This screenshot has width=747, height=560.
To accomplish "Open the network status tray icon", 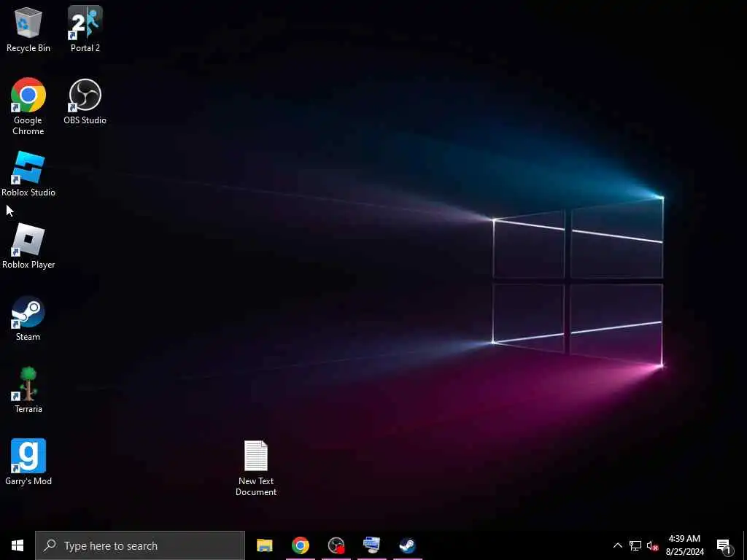I will 635,545.
